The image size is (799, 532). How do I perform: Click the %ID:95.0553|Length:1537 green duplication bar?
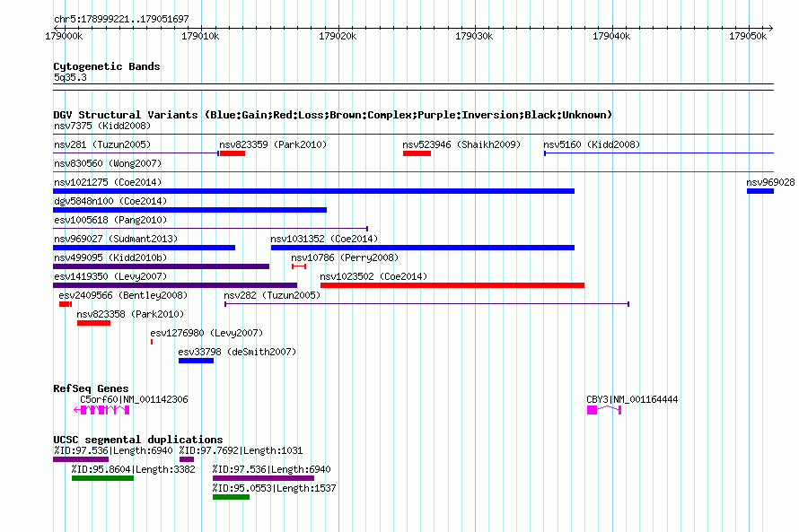click(231, 497)
